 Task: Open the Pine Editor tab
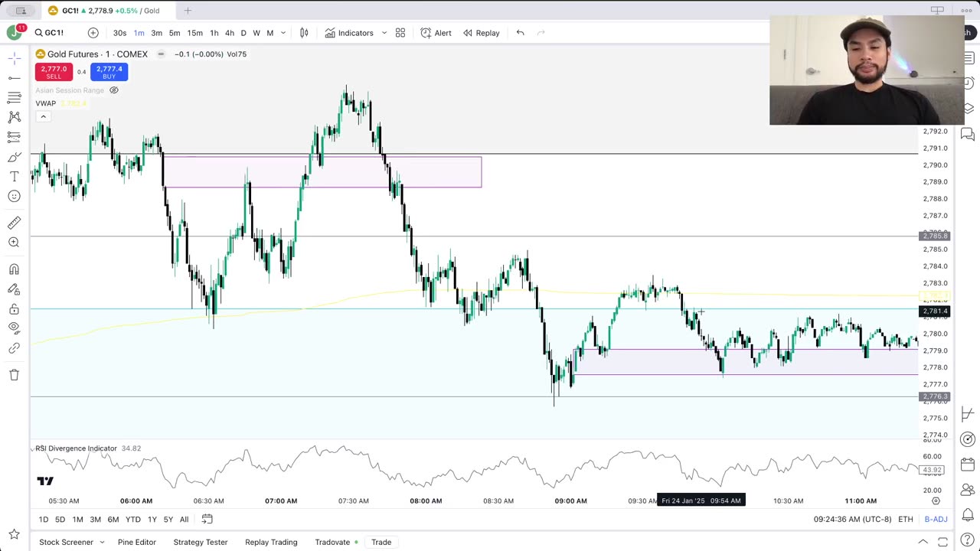[x=137, y=543]
